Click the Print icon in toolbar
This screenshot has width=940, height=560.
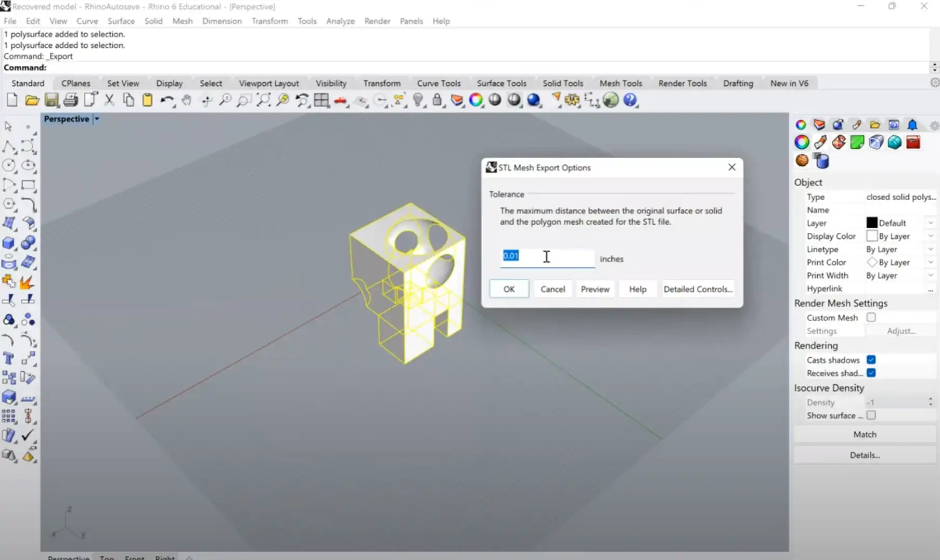pos(71,100)
